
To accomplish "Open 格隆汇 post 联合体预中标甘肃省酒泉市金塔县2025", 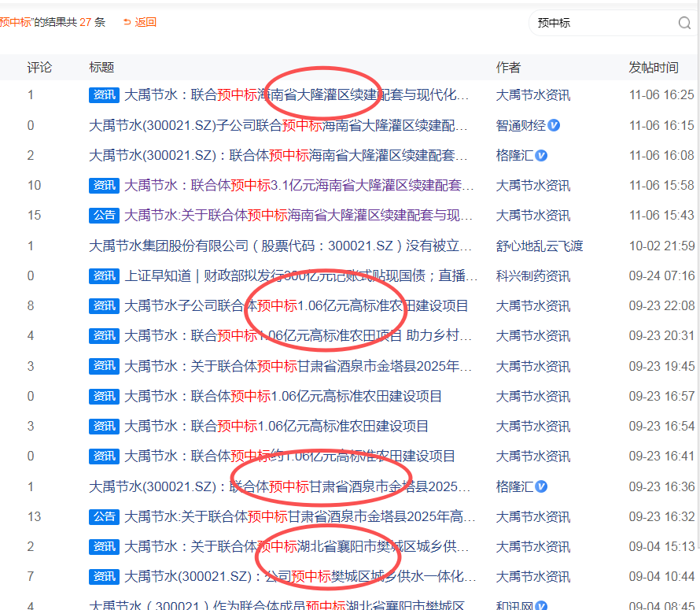I will click(x=279, y=486).
